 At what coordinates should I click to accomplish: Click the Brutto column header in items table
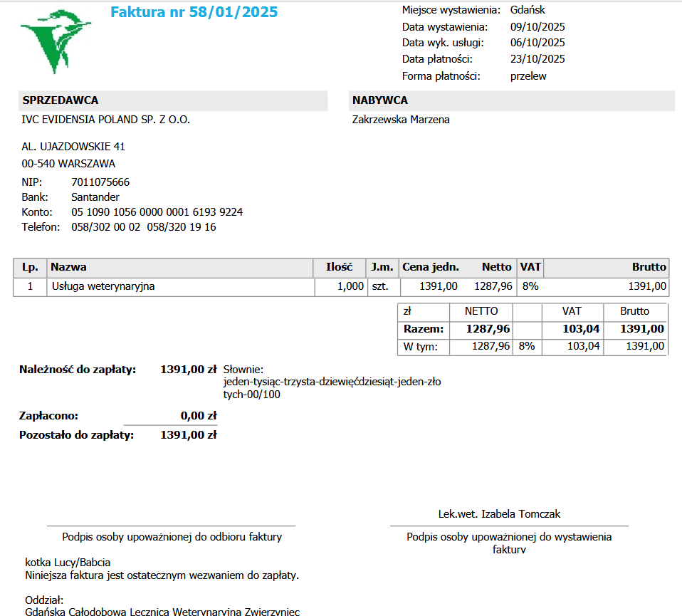coord(649,267)
